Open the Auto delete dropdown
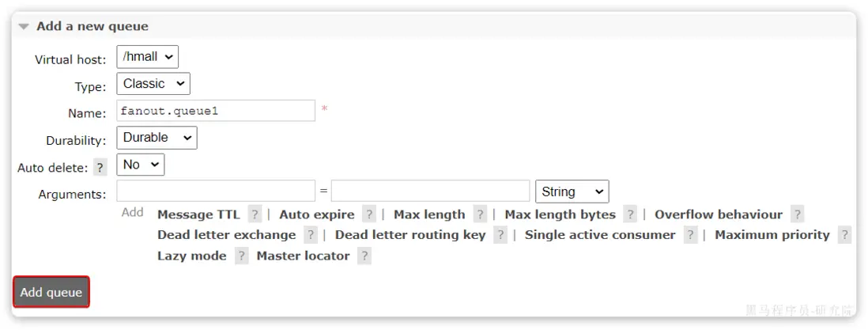Image resolution: width=868 pixels, height=330 pixels. tap(141, 165)
